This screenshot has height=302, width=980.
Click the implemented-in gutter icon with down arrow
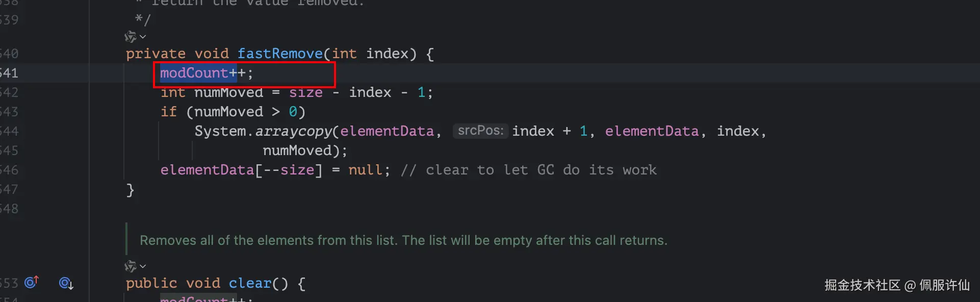click(x=66, y=283)
